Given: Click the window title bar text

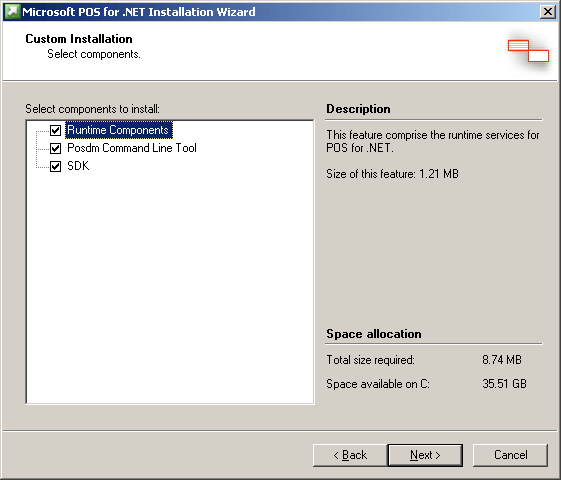Looking at the screenshot, I should point(139,12).
